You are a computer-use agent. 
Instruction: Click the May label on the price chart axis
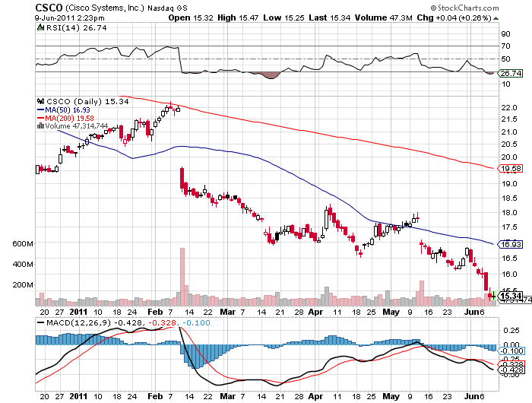point(391,312)
